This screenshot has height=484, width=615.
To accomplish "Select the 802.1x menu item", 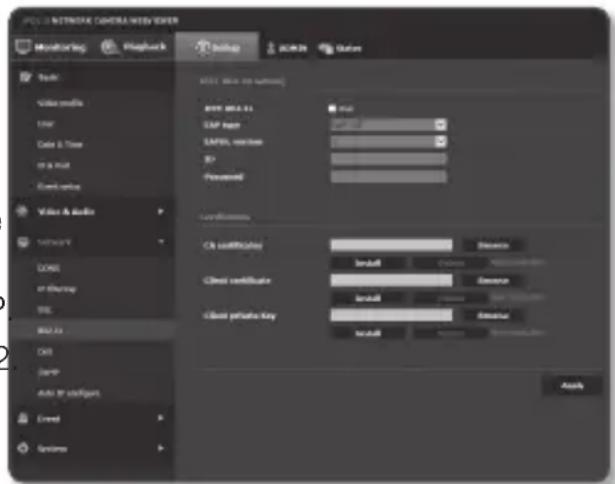I will (x=50, y=330).
